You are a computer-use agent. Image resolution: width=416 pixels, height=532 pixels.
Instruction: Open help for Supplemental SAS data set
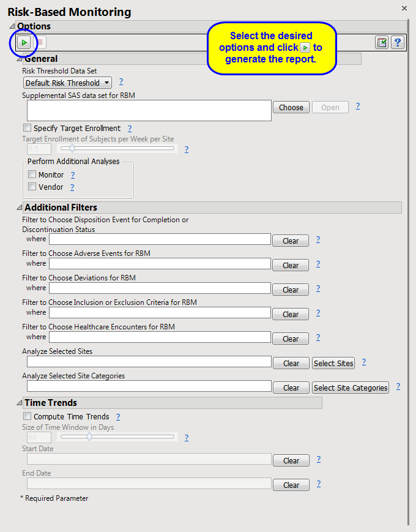[x=358, y=106]
